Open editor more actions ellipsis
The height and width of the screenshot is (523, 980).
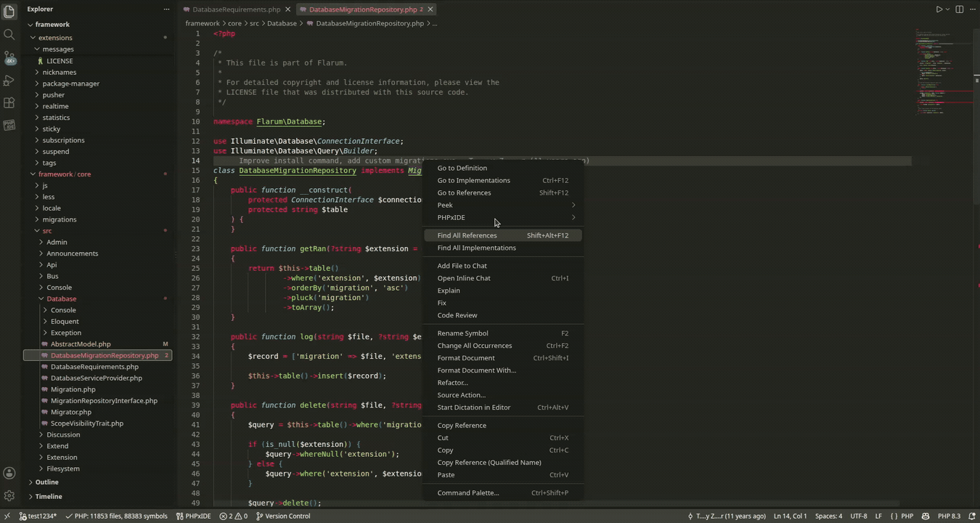click(x=973, y=9)
